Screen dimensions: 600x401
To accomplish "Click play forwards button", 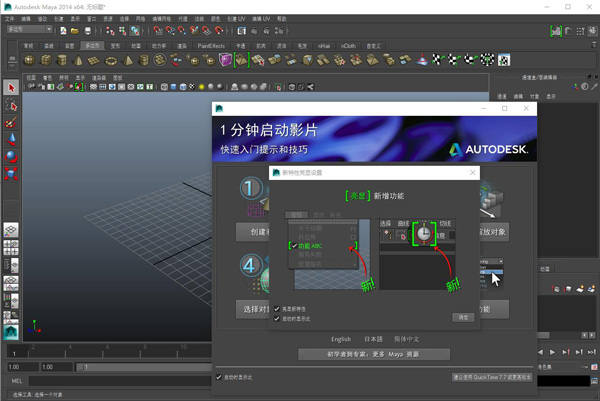I will pos(552,352).
